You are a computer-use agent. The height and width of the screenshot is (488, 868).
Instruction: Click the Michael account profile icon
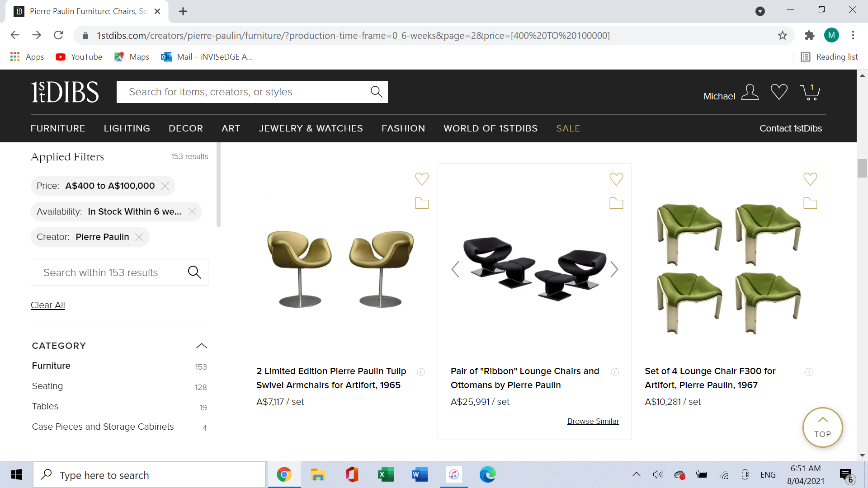(750, 92)
